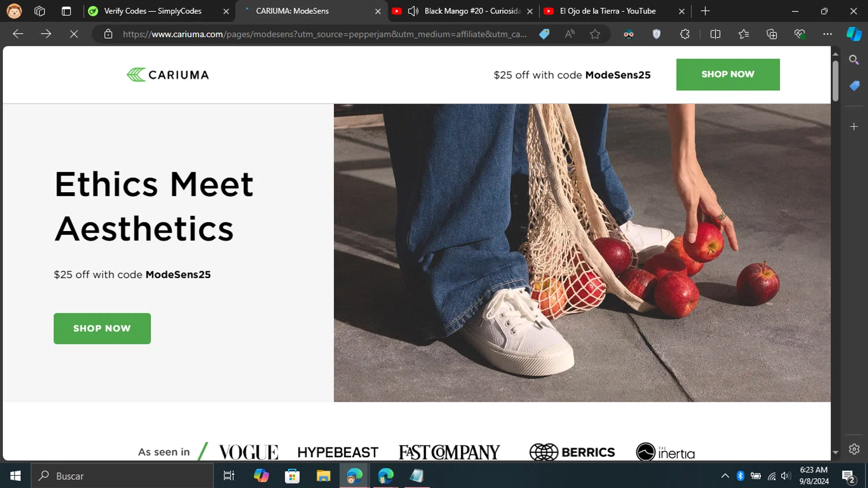Open sidebar search icon
Image resolution: width=868 pixels, height=488 pixels.
tap(854, 60)
